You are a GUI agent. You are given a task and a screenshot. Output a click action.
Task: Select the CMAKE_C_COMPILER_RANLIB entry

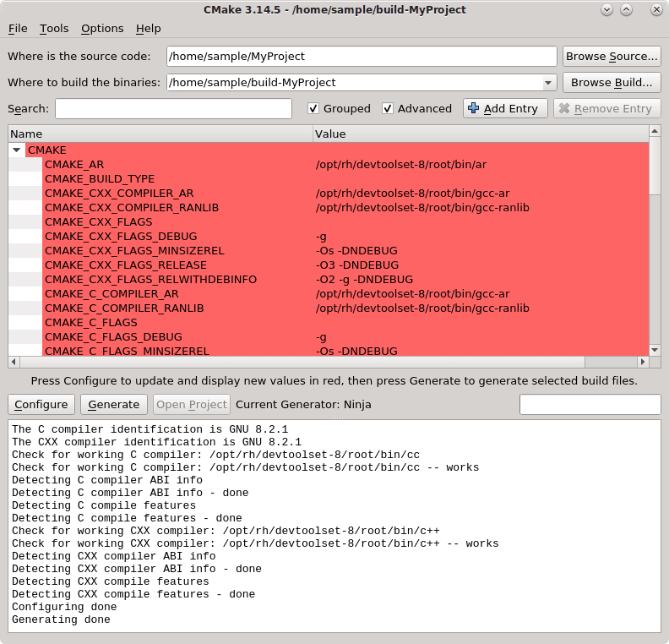(124, 308)
